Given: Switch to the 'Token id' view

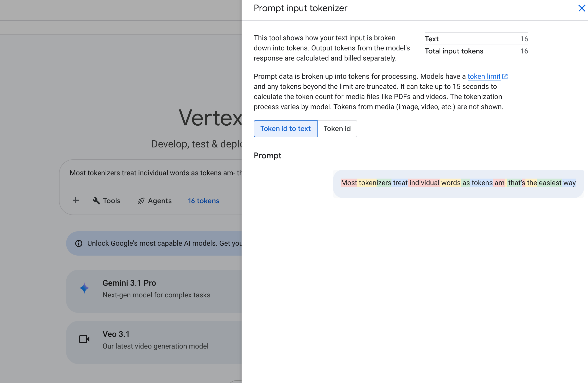Looking at the screenshot, I should (337, 129).
